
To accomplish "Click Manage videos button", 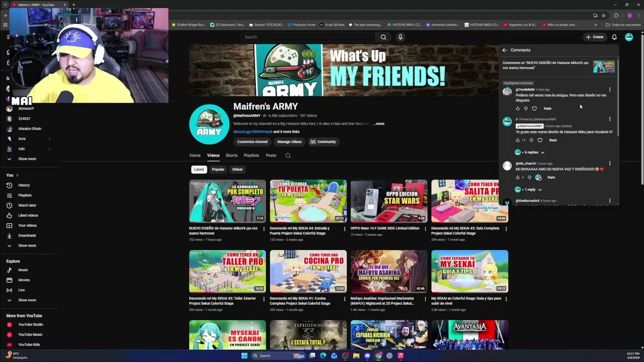I will coord(289,142).
